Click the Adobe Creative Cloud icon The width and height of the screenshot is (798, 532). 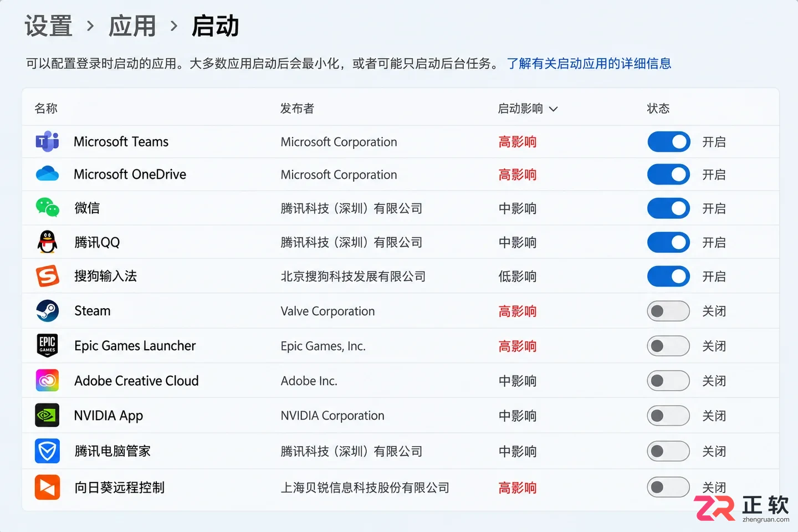click(x=47, y=381)
